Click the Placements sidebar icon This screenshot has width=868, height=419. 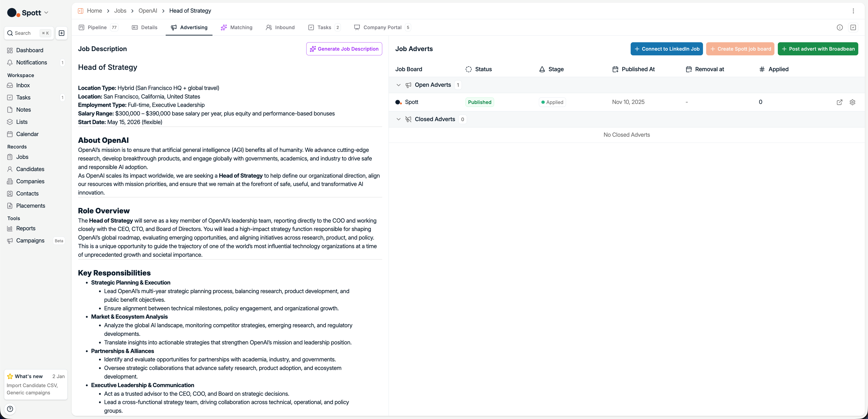point(10,206)
